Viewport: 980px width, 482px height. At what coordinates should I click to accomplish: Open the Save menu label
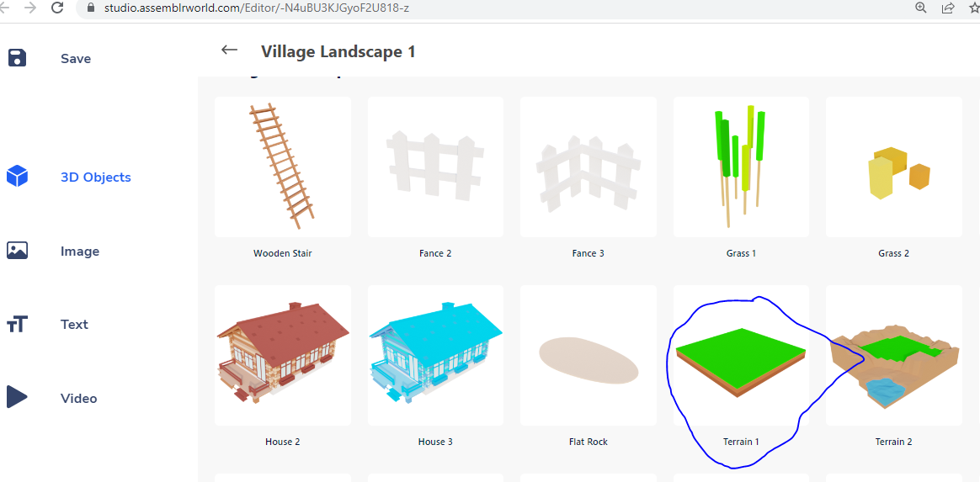point(76,59)
